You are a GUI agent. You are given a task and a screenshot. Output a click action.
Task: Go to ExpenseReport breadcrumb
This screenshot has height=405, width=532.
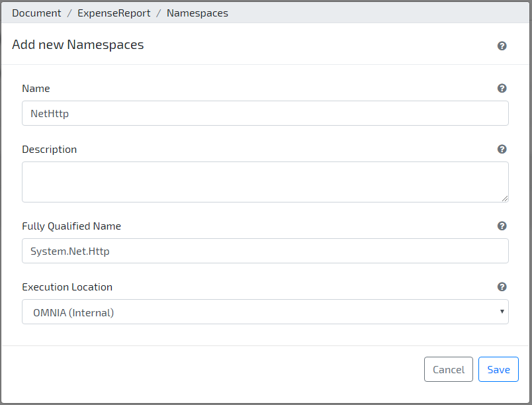pyautogui.click(x=114, y=13)
